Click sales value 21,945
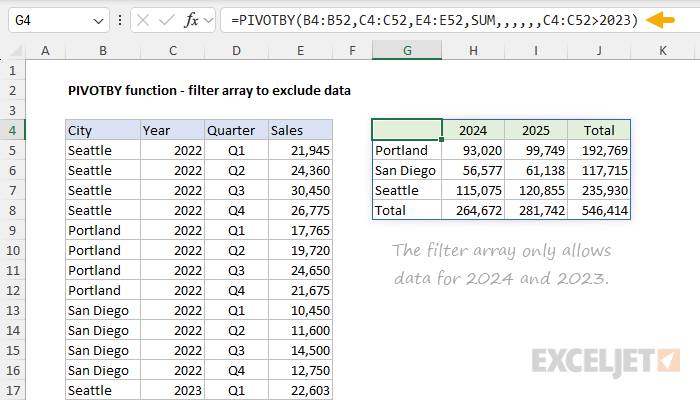 (x=300, y=150)
